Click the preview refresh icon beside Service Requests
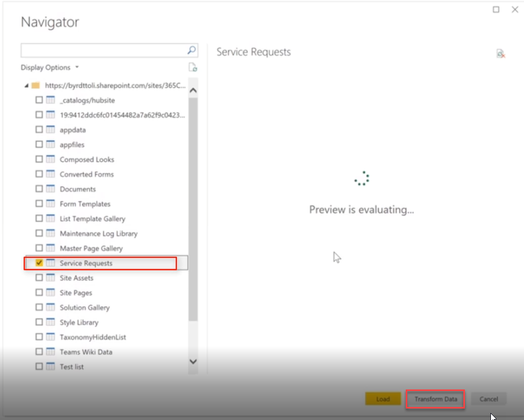This screenshot has width=524, height=420. pyautogui.click(x=500, y=54)
